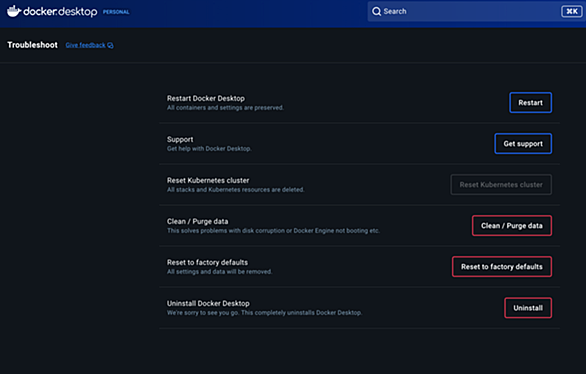Click the Reset Kubernetes cluster row title

point(208,180)
